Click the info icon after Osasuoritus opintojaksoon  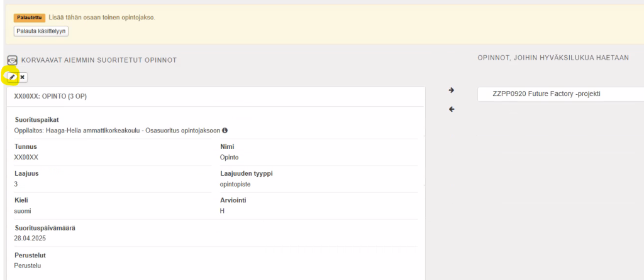(x=225, y=131)
